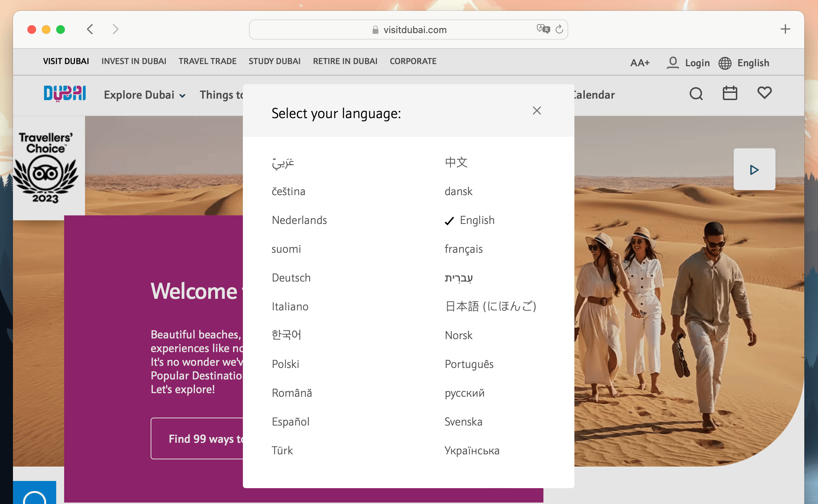Viewport: 818px width, 504px height.
Task: Close the language selection dialog
Action: point(537,111)
